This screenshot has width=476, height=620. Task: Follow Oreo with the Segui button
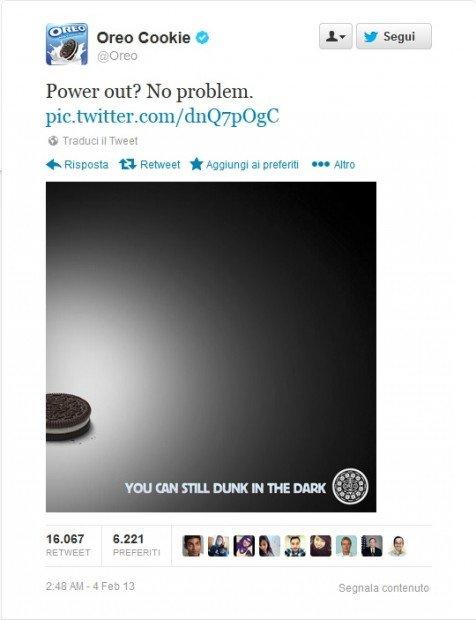click(x=394, y=36)
